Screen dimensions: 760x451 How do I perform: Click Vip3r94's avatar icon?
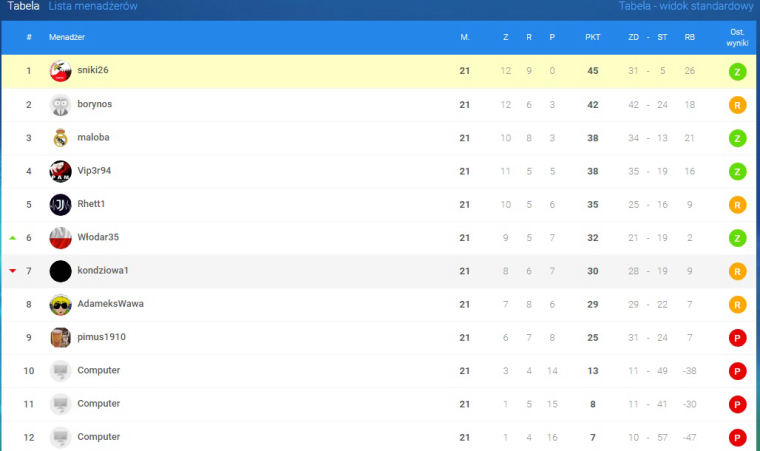[x=61, y=171]
